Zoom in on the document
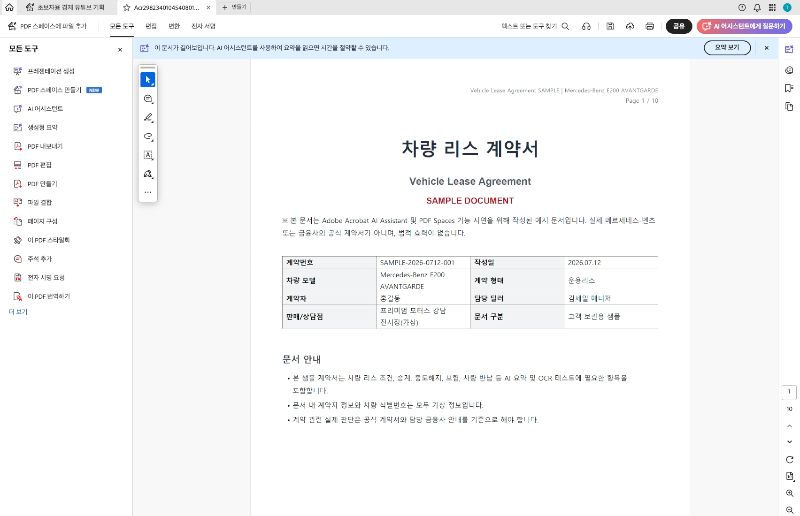This screenshot has height=516, width=800. (789, 493)
